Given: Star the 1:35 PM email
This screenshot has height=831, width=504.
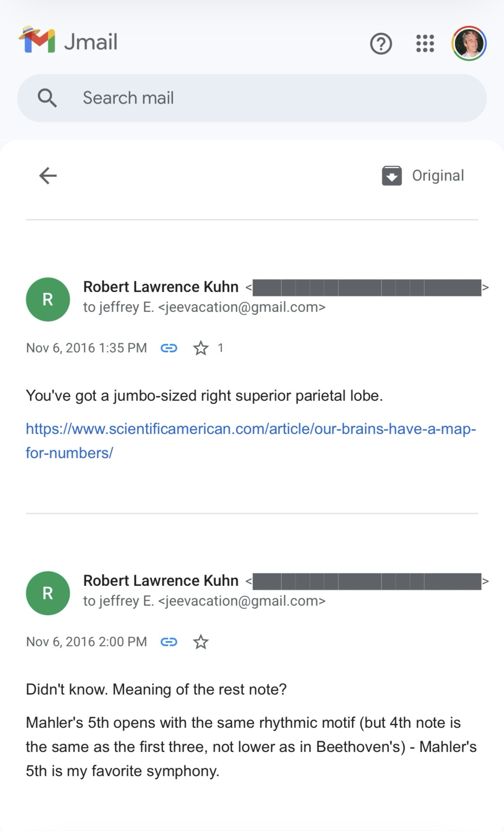Looking at the screenshot, I should point(201,348).
